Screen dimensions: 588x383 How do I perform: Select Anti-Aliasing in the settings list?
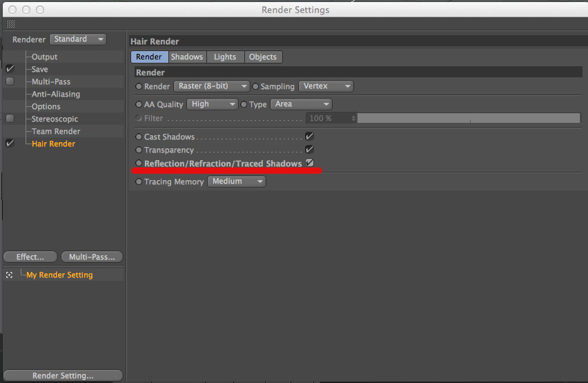[55, 94]
